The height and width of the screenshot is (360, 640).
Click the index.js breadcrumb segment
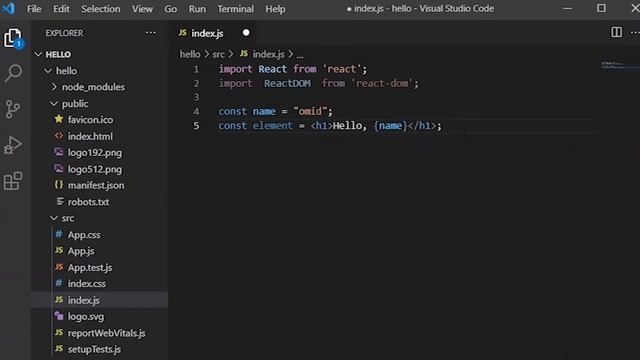268,54
